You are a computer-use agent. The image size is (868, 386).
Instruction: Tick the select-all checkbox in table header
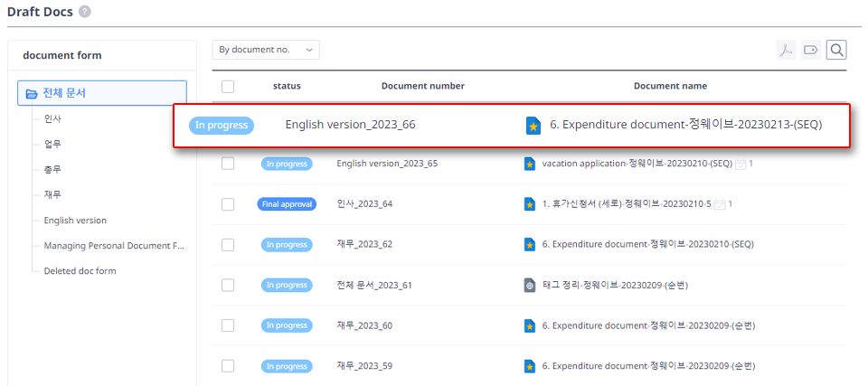coord(228,87)
